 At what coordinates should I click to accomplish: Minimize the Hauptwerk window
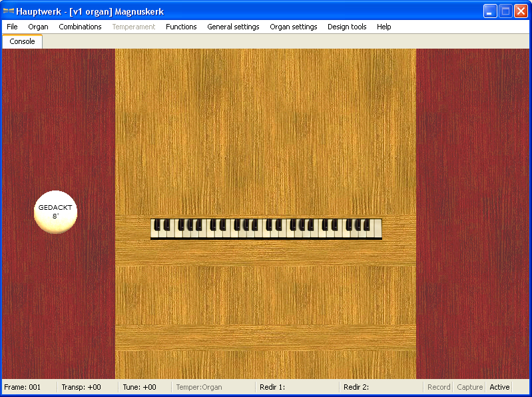(490, 11)
